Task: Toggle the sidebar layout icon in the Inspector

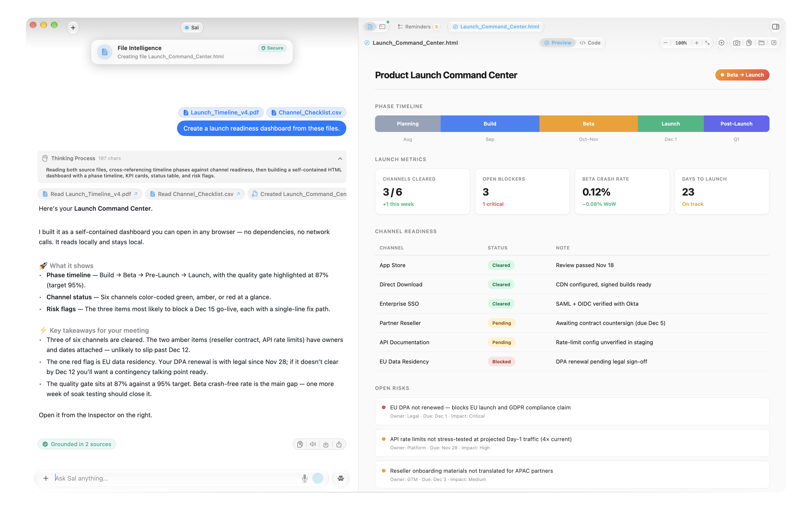Action: coord(775,27)
